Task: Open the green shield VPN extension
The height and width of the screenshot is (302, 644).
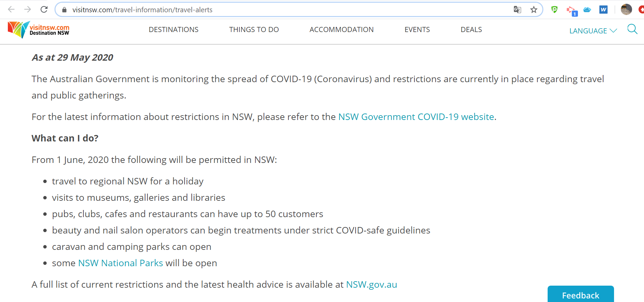Action: point(554,10)
